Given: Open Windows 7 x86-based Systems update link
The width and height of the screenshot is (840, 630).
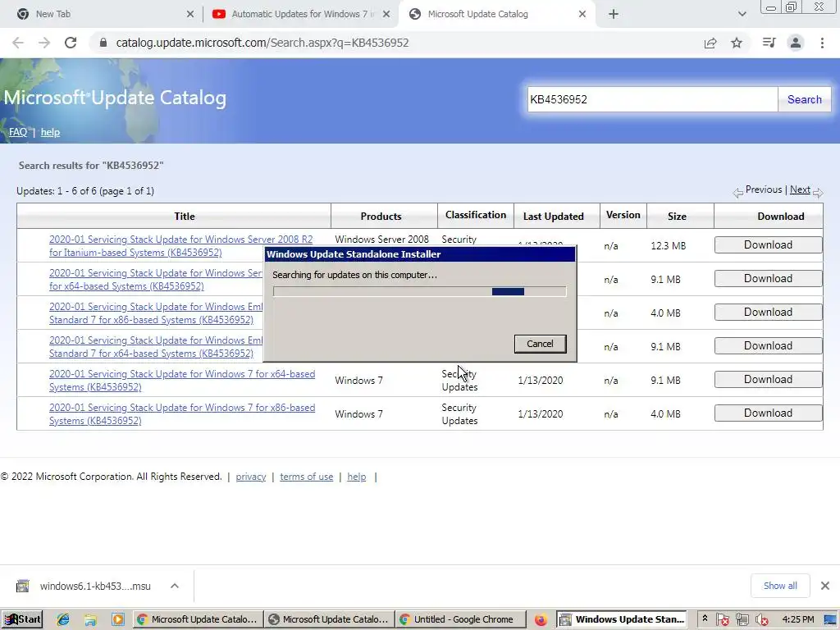Looking at the screenshot, I should pyautogui.click(x=182, y=414).
